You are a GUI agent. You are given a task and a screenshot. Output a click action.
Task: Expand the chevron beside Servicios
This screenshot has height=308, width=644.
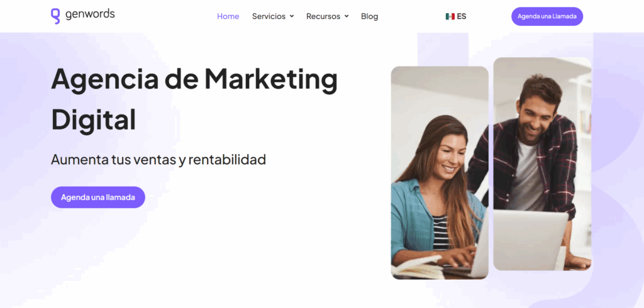292,16
